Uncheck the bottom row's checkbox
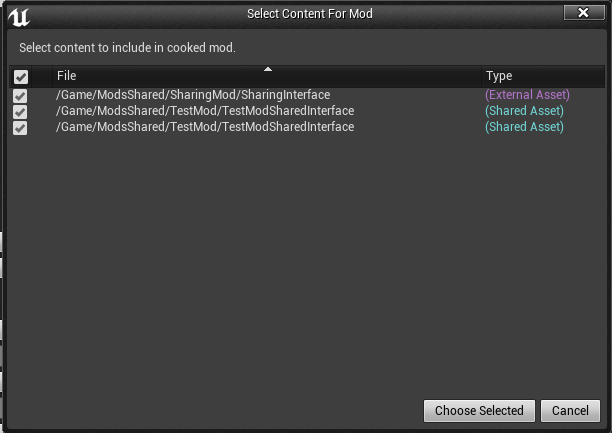Viewport: 612px width, 433px height. pyautogui.click(x=20, y=127)
